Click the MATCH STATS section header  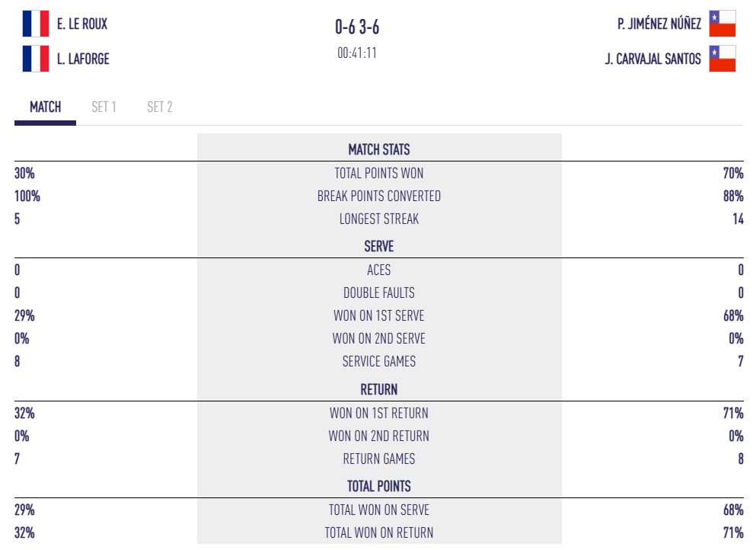click(378, 150)
